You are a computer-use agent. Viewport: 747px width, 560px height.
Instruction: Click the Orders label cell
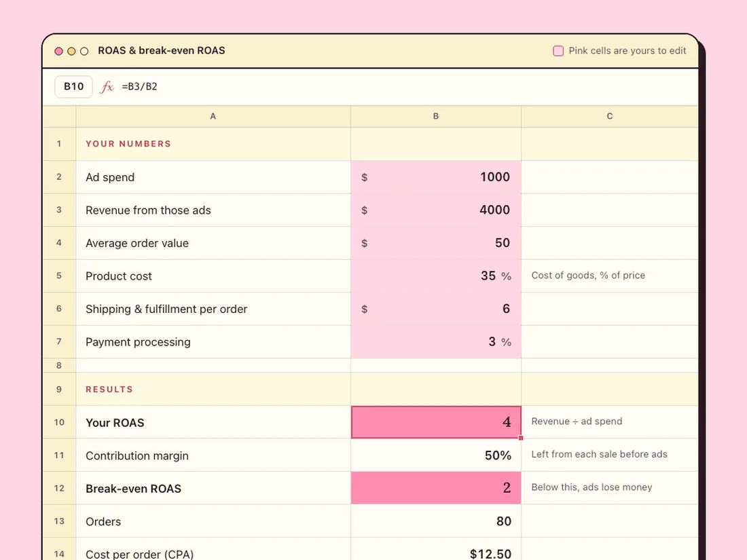click(x=213, y=521)
